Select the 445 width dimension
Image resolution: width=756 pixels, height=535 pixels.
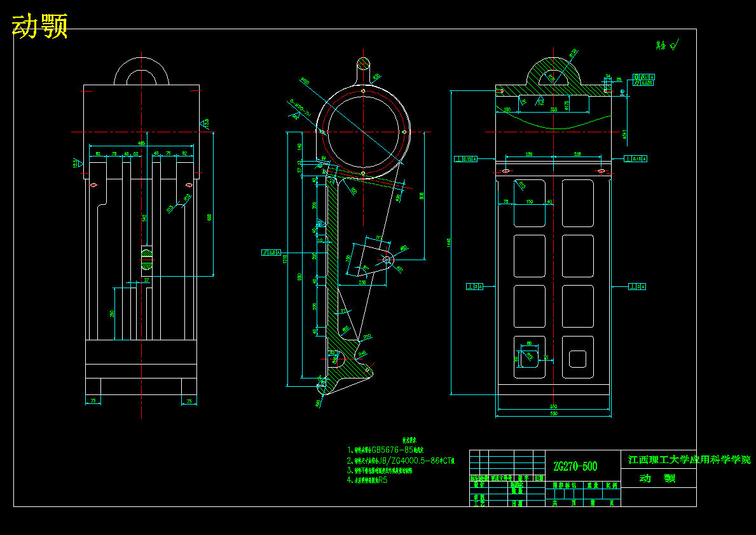(x=141, y=143)
